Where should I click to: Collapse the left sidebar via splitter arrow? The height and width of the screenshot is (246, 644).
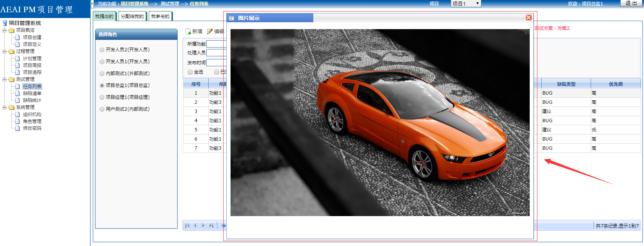[x=92, y=3]
